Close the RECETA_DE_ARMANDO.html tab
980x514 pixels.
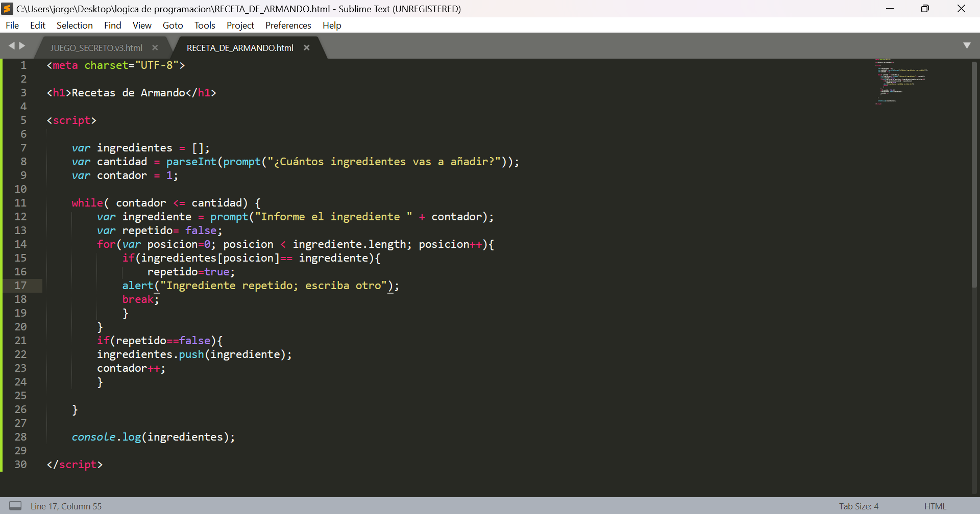[x=307, y=47]
